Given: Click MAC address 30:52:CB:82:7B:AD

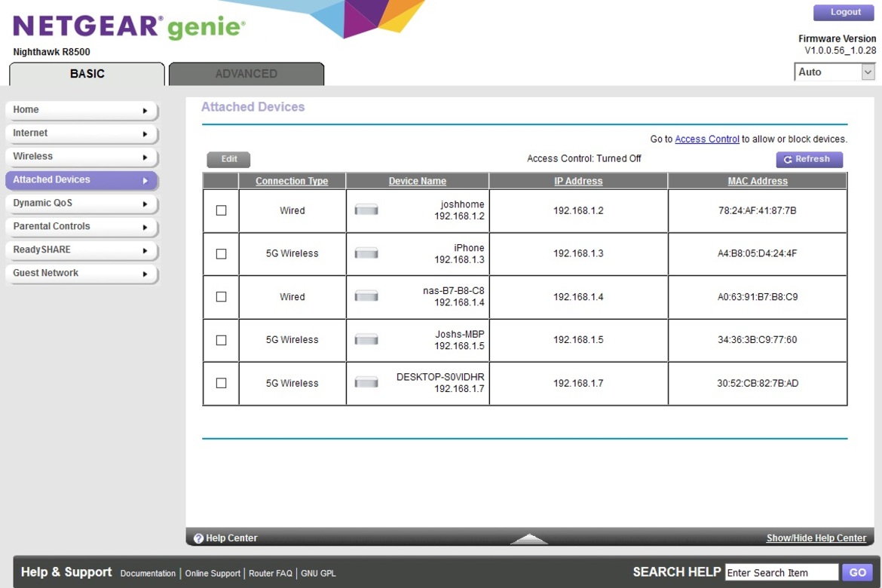Looking at the screenshot, I should [757, 383].
